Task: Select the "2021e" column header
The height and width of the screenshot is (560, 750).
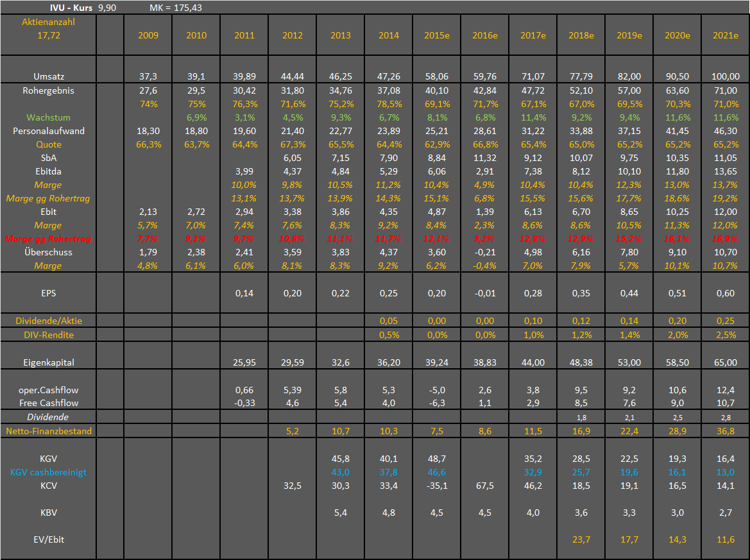Action: (x=726, y=35)
